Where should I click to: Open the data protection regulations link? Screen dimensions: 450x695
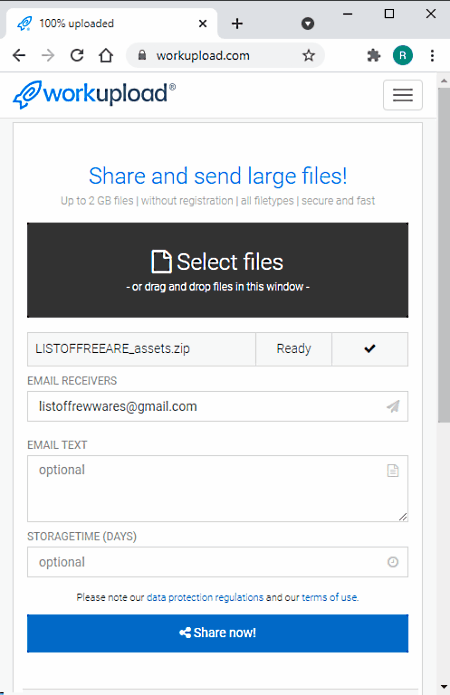coord(205,597)
